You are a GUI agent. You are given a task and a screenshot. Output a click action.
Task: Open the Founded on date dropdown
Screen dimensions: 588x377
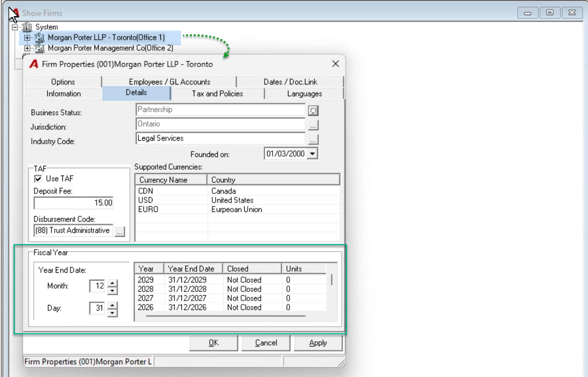coord(312,154)
